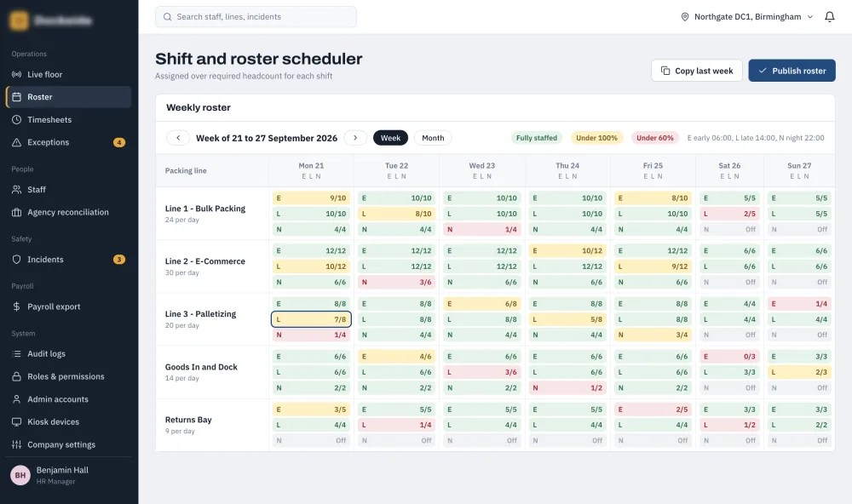Open Payroll export in the sidebar
852x504 pixels.
(x=68, y=306)
